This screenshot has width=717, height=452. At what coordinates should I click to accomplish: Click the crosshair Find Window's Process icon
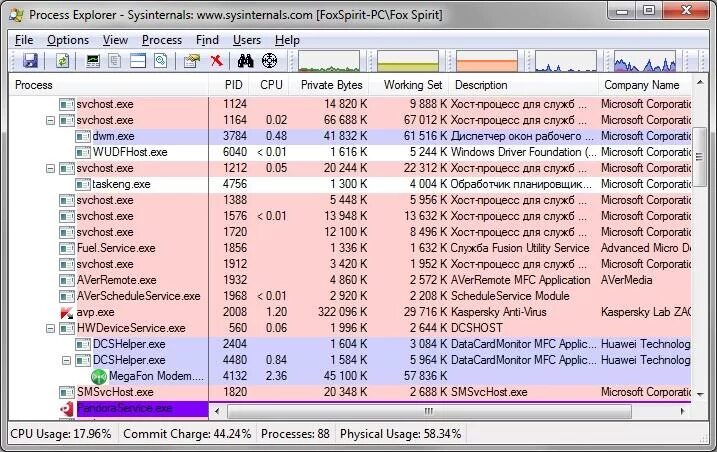(x=269, y=60)
